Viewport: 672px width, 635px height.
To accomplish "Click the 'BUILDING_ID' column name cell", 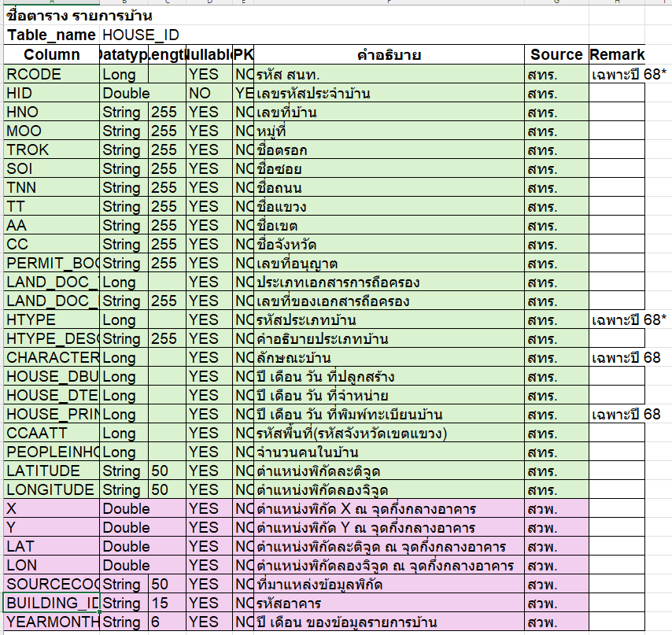I will click(51, 603).
